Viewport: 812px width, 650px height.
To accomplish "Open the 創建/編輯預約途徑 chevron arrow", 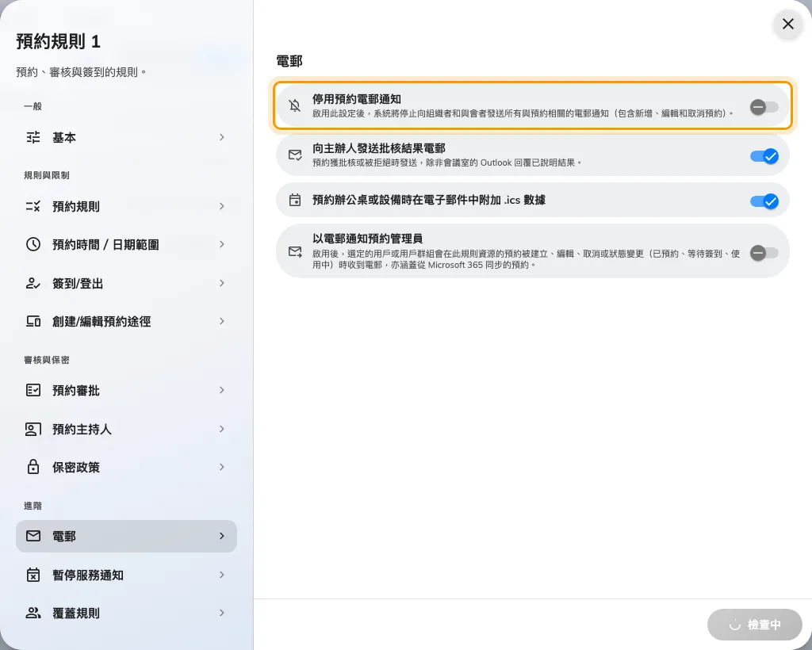I will (x=222, y=321).
